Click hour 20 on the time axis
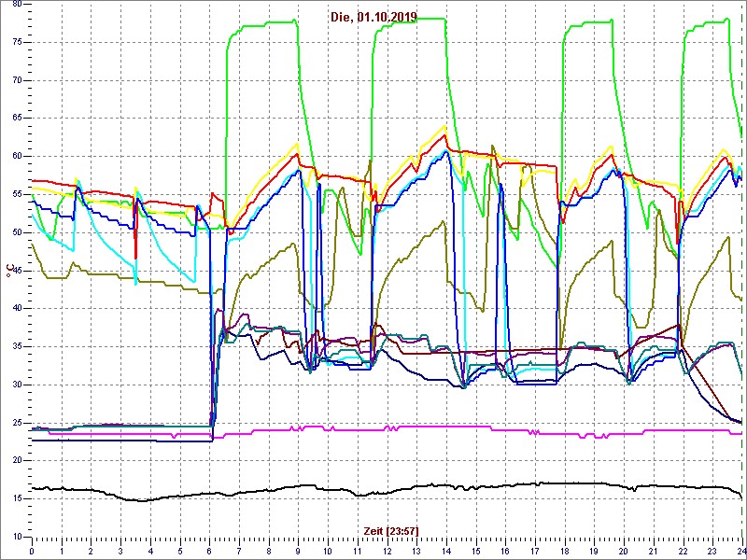This screenshot has height=560, width=747. pyautogui.click(x=623, y=551)
